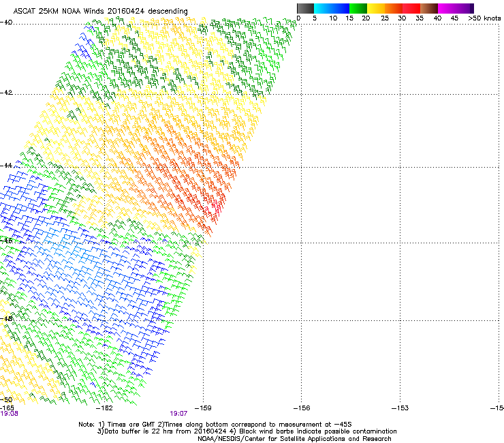Click the red 30-35 knots legend color
This screenshot has height=443, width=504.
point(411,8)
